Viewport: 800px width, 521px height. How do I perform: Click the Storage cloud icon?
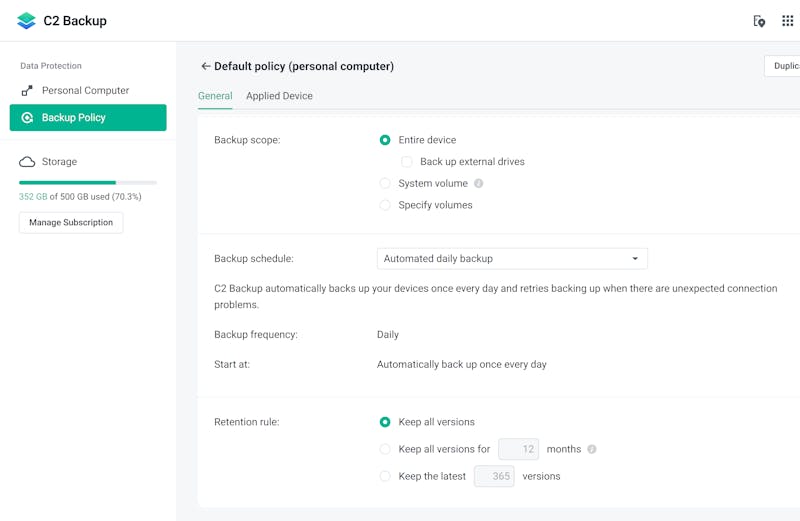pos(27,162)
